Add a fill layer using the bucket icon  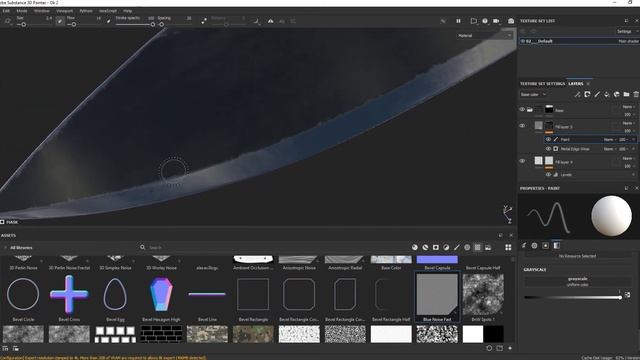pyautogui.click(x=607, y=94)
